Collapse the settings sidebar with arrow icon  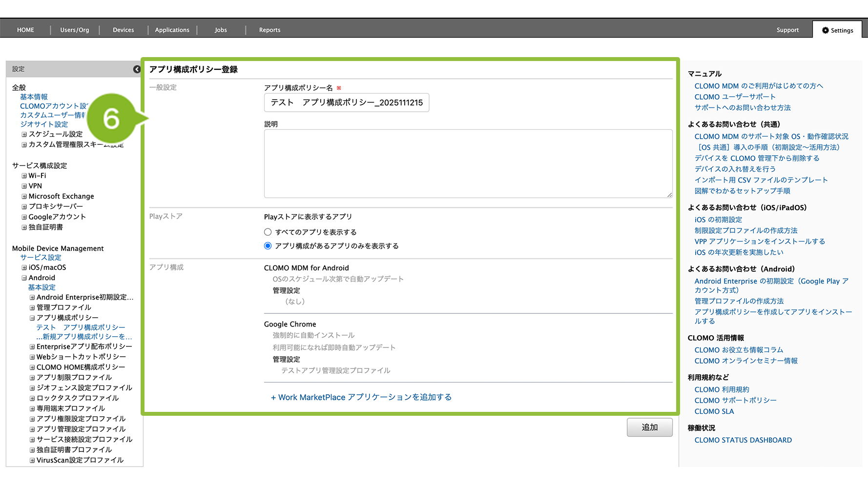(x=137, y=69)
